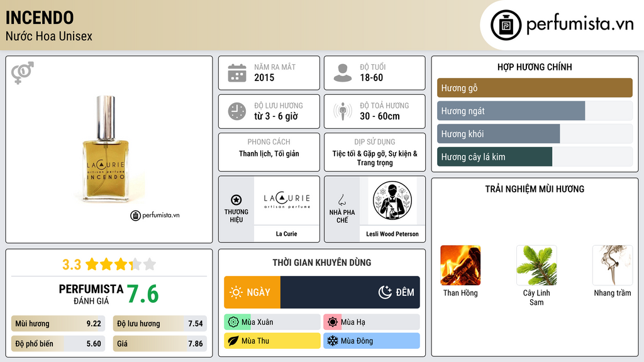Click the Hương khói accord bar
This screenshot has height=362, width=644.
pyautogui.click(x=535, y=134)
